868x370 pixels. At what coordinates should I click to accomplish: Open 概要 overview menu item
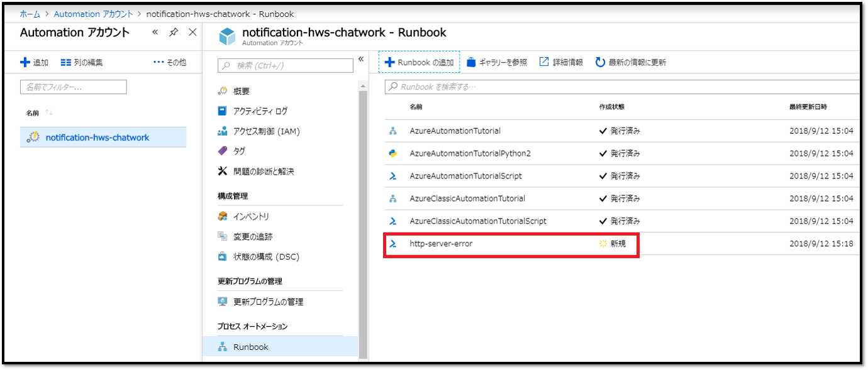[242, 91]
